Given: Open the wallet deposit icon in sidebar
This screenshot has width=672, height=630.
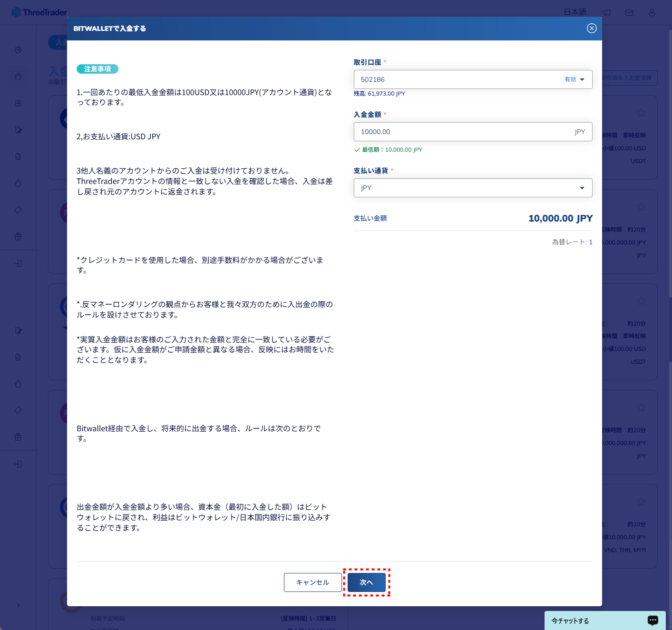Looking at the screenshot, I should (x=18, y=77).
